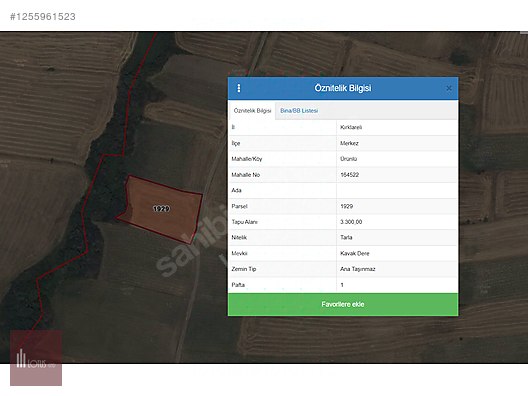
Task: Click the listing number #1255961523
Action: click(43, 17)
